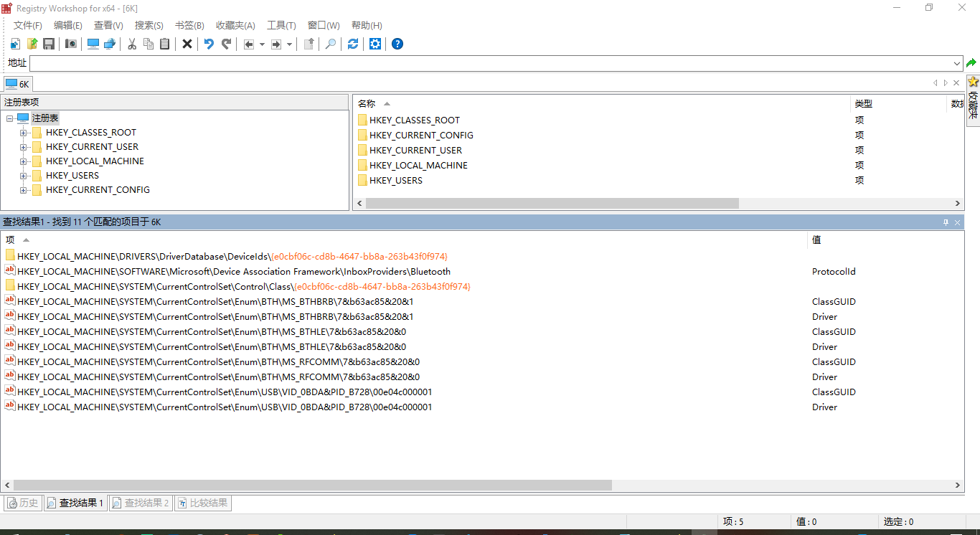Click the green Go arrow beside address bar

[x=971, y=63]
